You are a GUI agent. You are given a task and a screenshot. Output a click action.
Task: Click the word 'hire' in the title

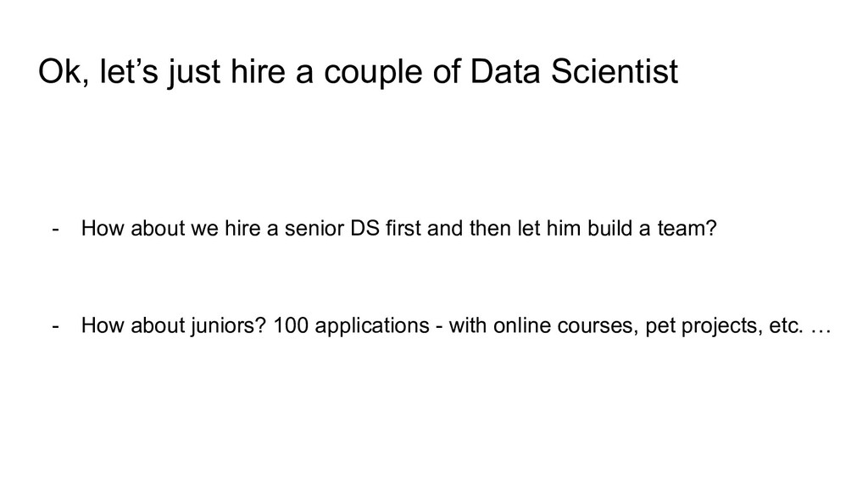(x=258, y=71)
